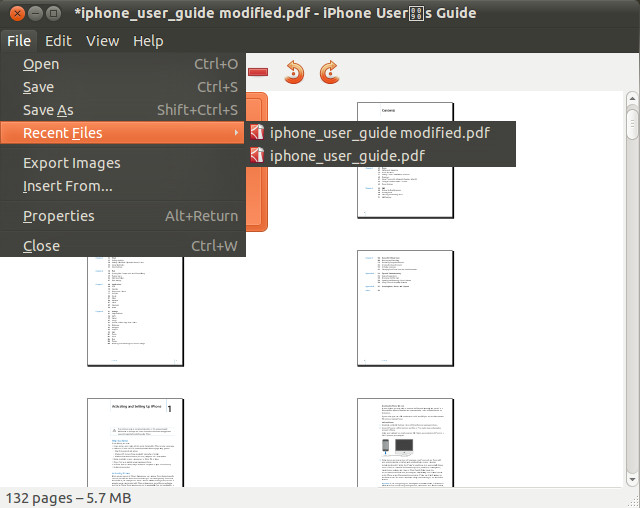Select Export Images menu entry
640x508 pixels.
[123, 163]
